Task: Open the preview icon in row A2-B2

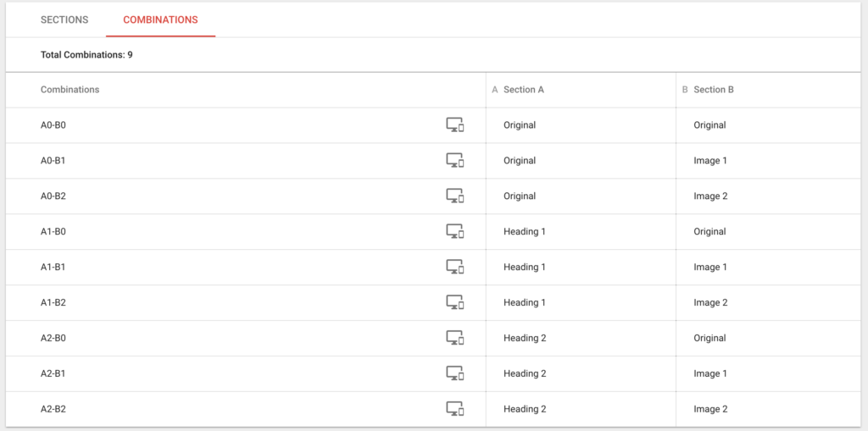Action: (x=455, y=410)
